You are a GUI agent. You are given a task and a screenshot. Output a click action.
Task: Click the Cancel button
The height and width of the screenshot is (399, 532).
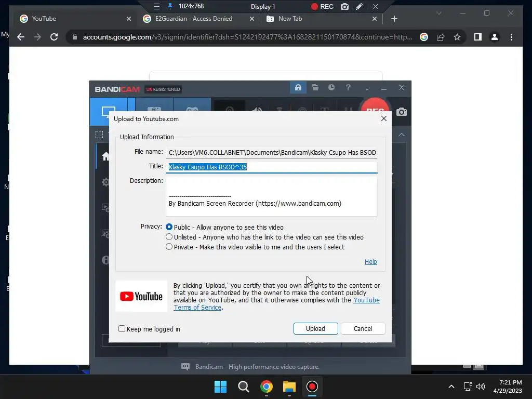coord(363,328)
